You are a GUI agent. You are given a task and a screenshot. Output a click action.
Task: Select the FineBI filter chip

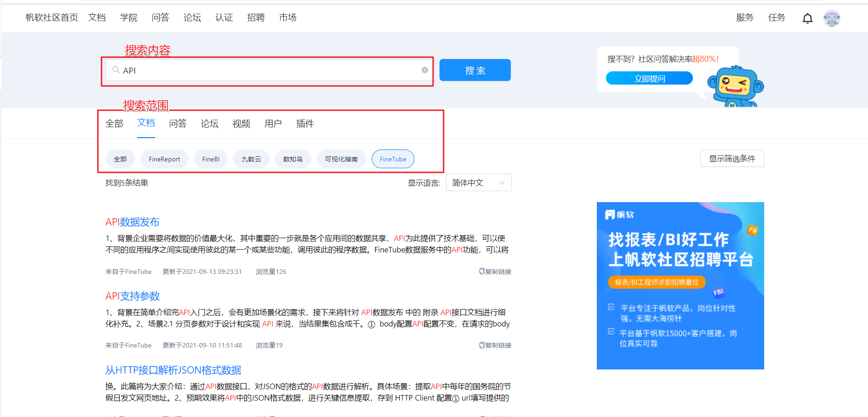pos(211,159)
